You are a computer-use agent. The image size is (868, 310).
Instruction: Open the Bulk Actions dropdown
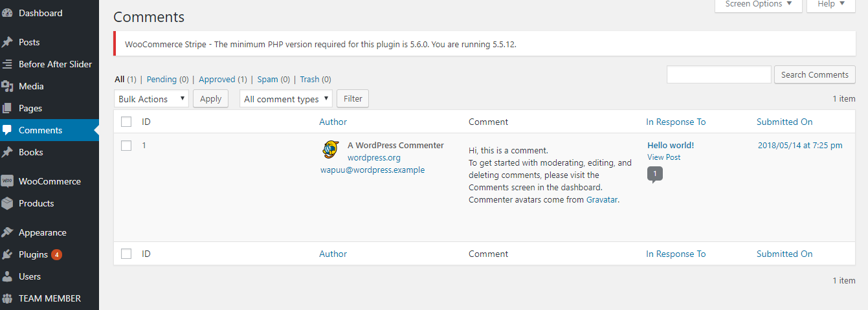(x=151, y=99)
